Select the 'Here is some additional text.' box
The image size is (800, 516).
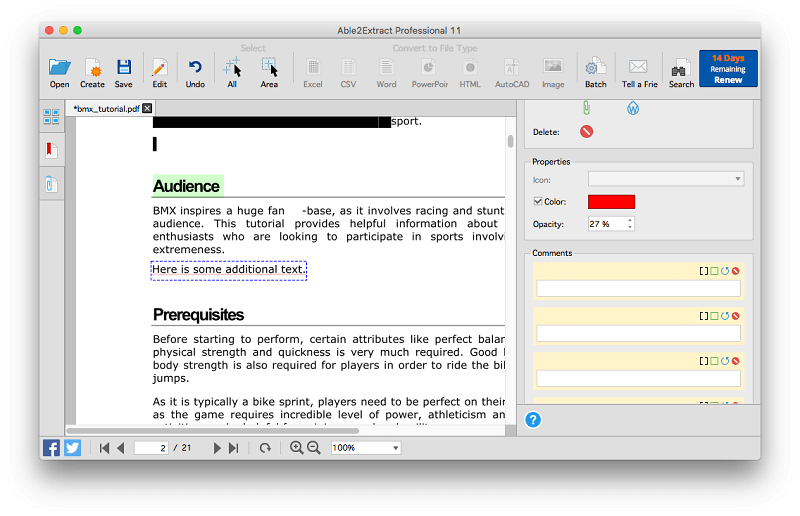(229, 270)
